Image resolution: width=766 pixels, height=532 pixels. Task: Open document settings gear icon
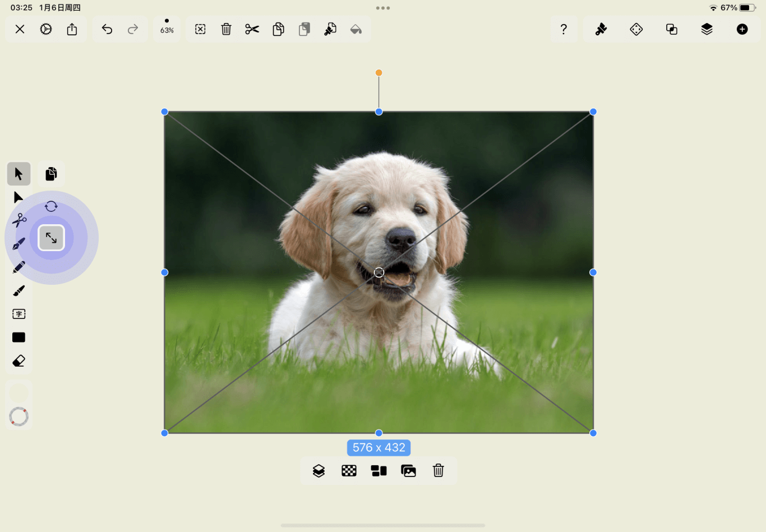click(46, 29)
